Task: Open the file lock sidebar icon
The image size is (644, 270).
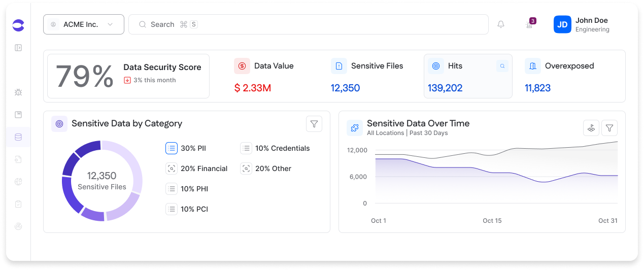Action: tap(18, 159)
